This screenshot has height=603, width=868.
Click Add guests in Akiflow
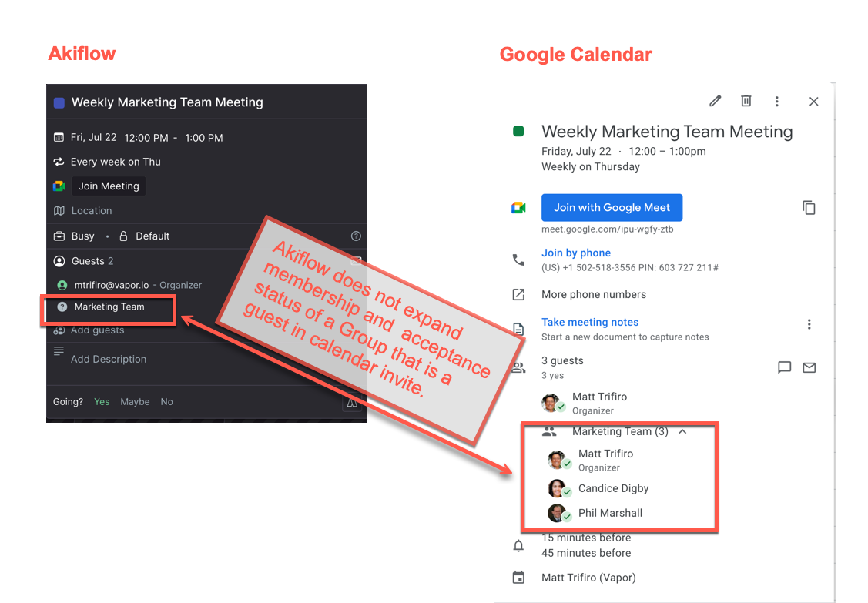tap(97, 330)
